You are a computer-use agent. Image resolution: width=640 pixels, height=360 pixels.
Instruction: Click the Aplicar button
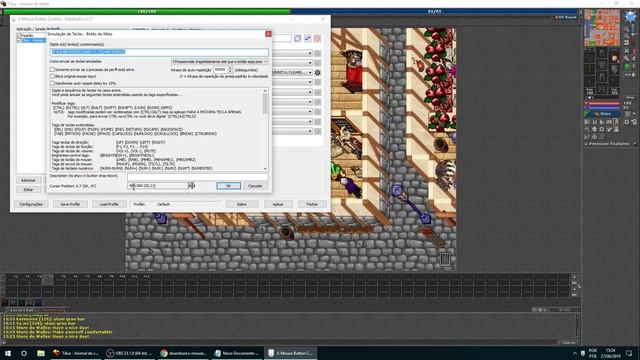(278, 204)
